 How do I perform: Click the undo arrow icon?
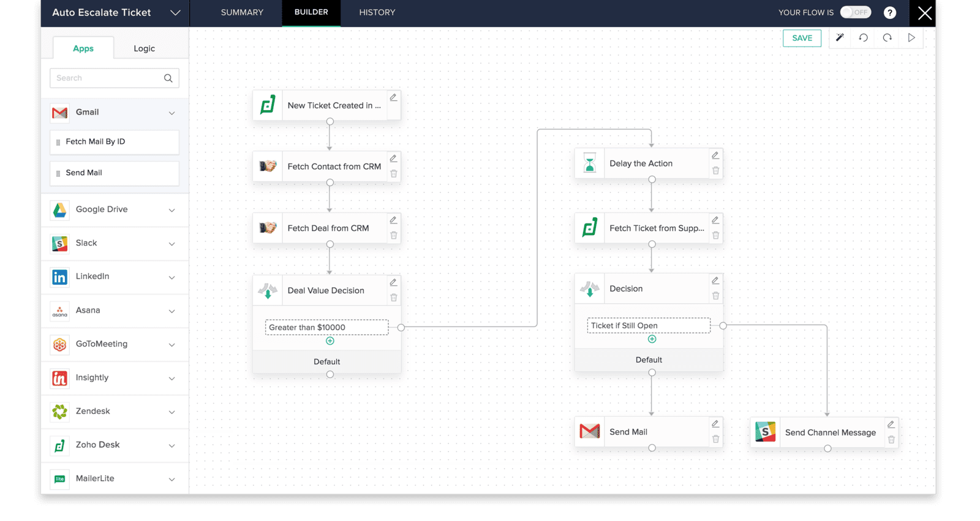point(864,38)
